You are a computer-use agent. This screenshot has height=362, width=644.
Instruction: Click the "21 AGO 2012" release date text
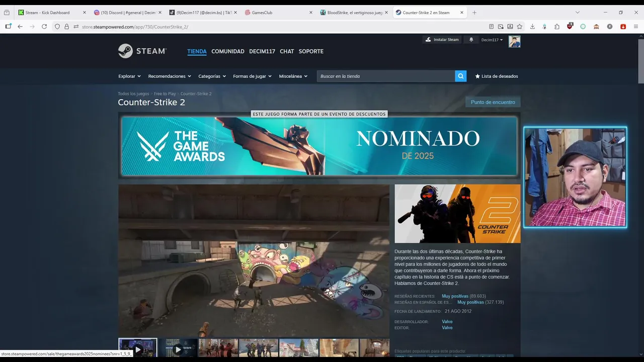click(458, 311)
